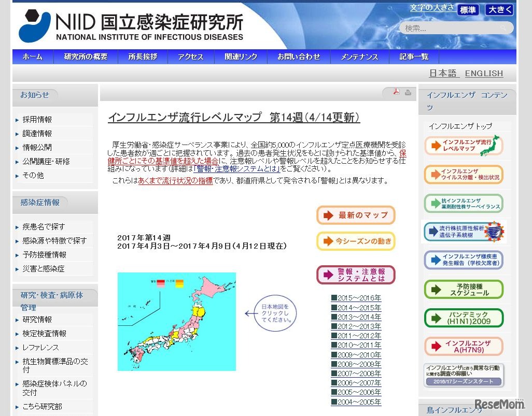Screen dimensions: 532x416
Task: Open the パンデミック(H1N1)2009 banner
Action: point(464,318)
